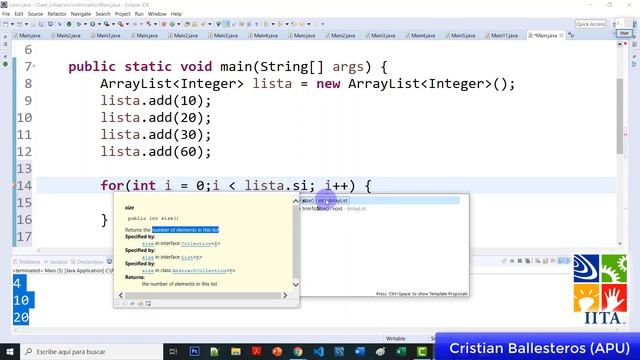Open the Navigate menu

[x=81, y=14]
